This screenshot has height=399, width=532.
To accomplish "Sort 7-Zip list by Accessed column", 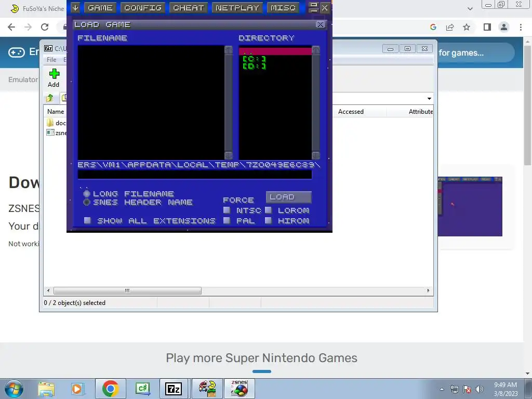I will 351,112.
